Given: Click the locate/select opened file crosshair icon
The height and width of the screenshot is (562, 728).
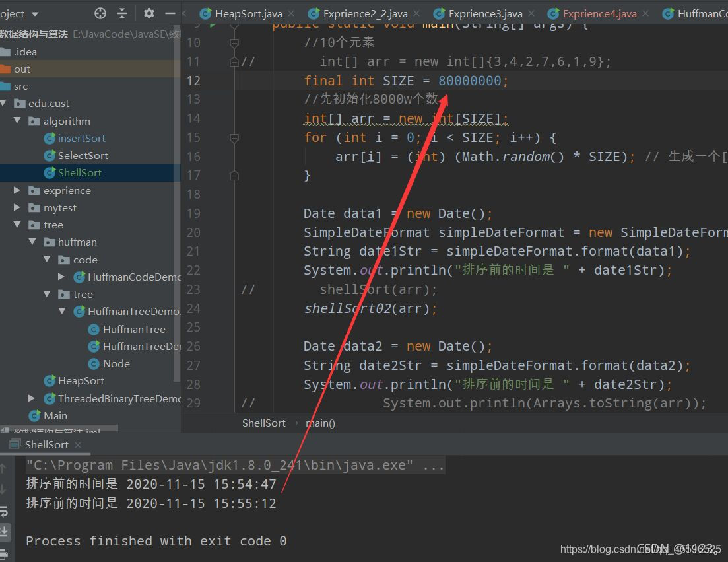Looking at the screenshot, I should click(100, 13).
